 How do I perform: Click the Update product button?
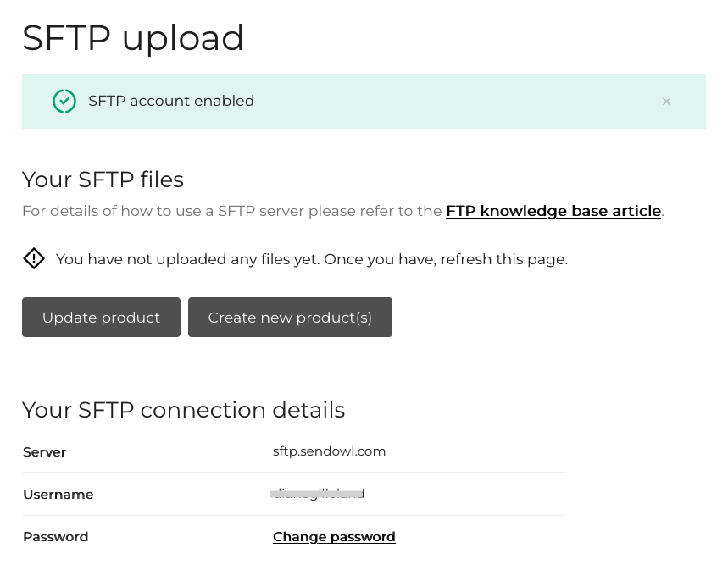click(101, 317)
